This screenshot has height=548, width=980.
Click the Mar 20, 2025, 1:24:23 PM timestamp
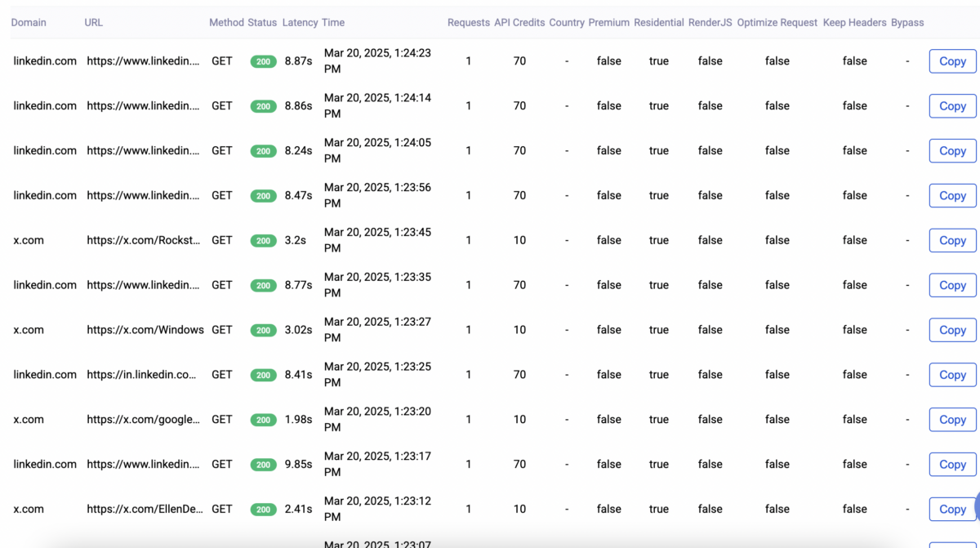[x=377, y=61]
